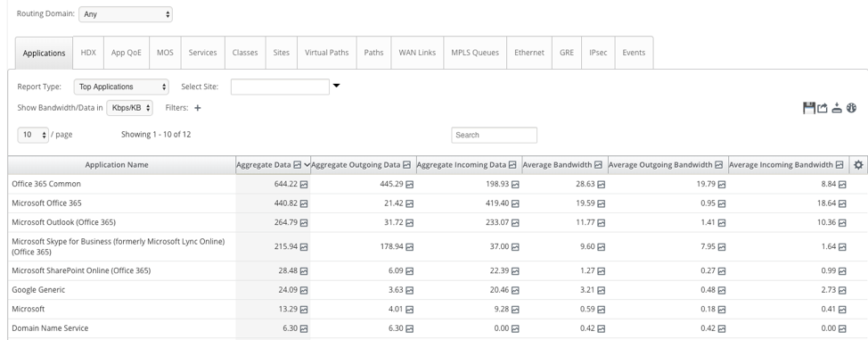Switch to the Classes tab
868x340 pixels.
(x=245, y=53)
